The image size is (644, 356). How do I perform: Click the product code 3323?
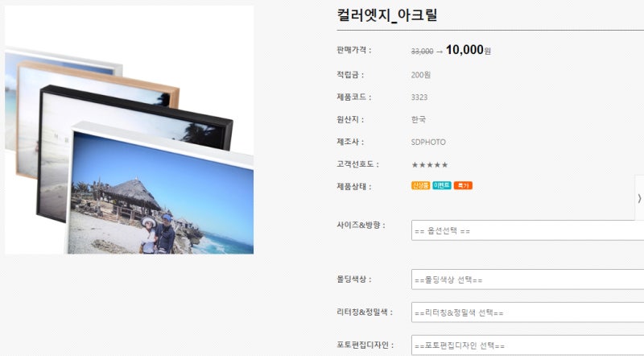pyautogui.click(x=419, y=97)
